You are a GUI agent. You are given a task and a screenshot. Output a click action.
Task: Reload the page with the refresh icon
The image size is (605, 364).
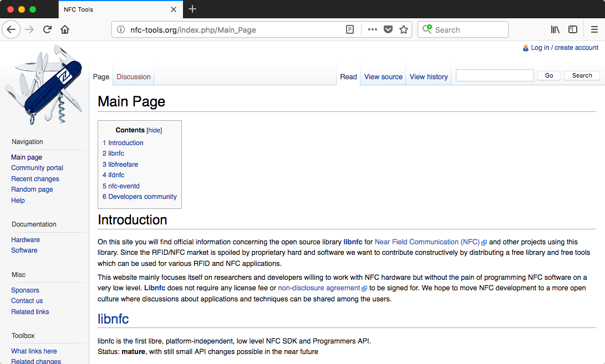(x=47, y=30)
